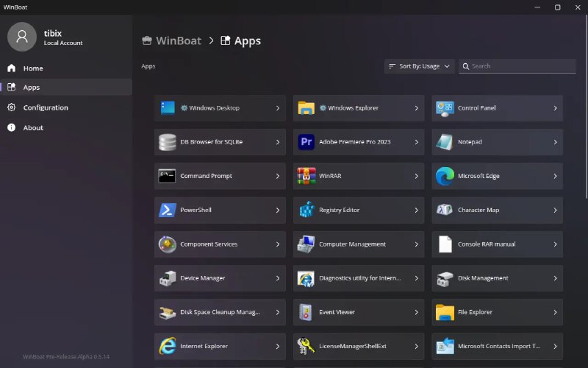Click the Device Manager icon
This screenshot has width=588, height=368.
click(x=168, y=278)
